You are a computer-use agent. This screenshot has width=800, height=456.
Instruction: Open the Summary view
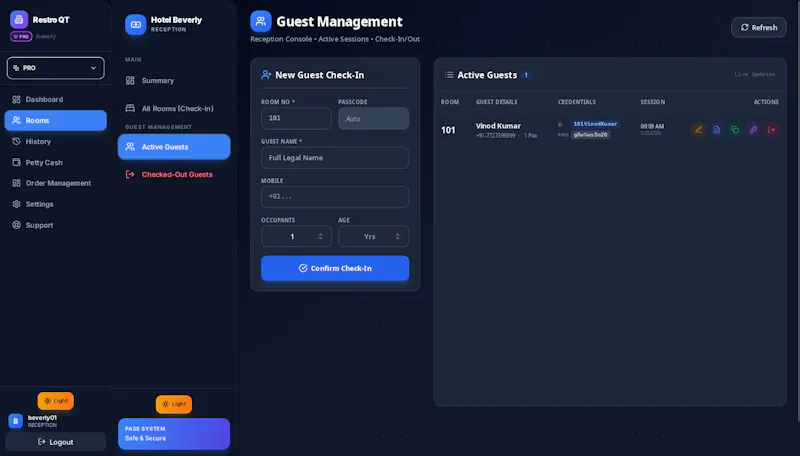point(174,81)
